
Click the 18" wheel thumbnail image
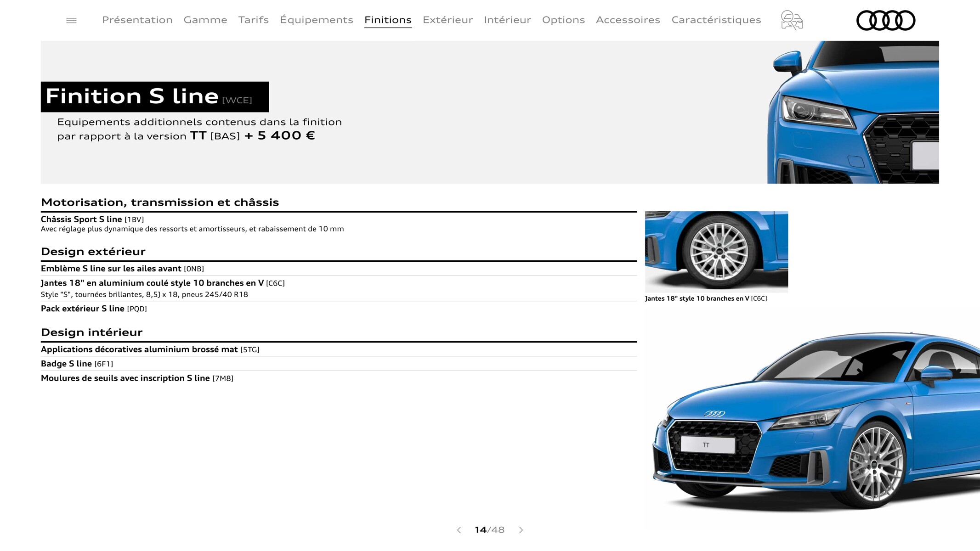[x=716, y=252]
